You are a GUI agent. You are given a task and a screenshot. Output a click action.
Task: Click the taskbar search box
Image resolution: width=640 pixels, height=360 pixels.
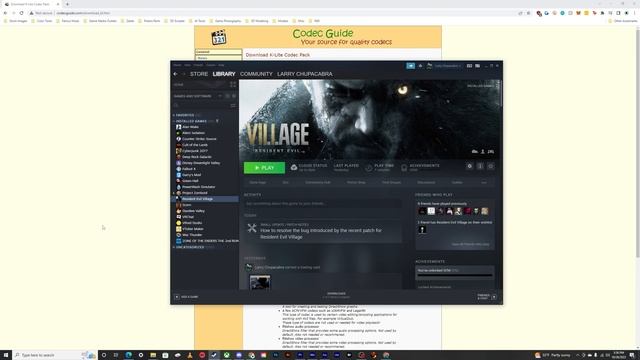click(x=55, y=355)
